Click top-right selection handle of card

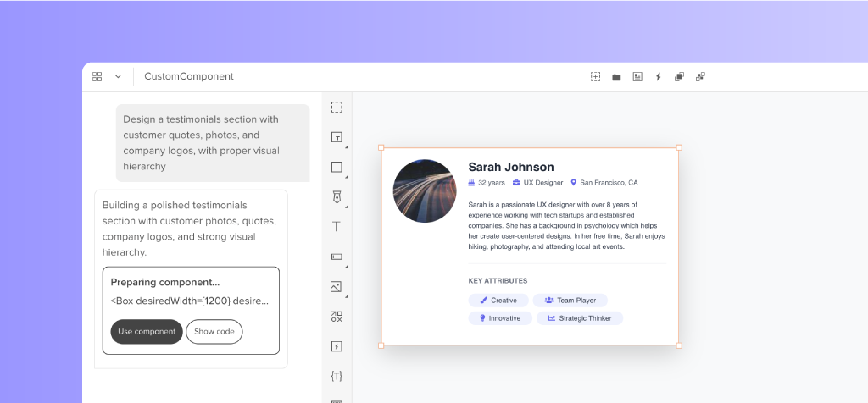679,147
